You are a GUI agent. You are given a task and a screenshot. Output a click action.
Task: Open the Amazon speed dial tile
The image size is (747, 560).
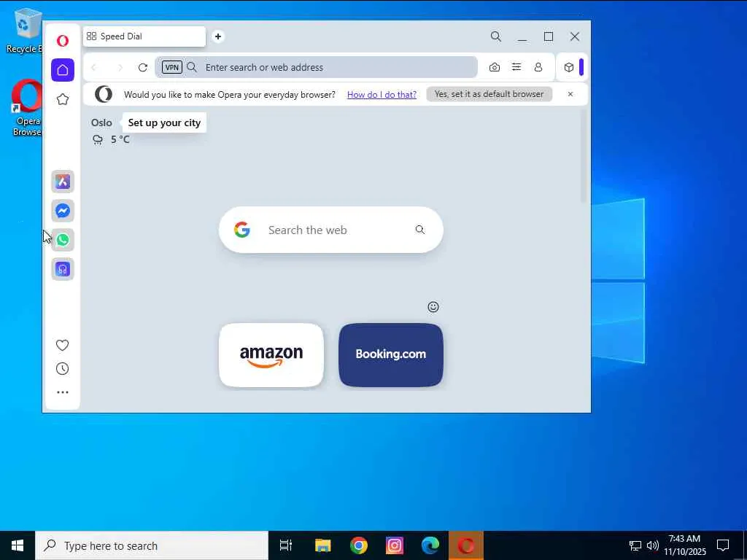pos(271,355)
